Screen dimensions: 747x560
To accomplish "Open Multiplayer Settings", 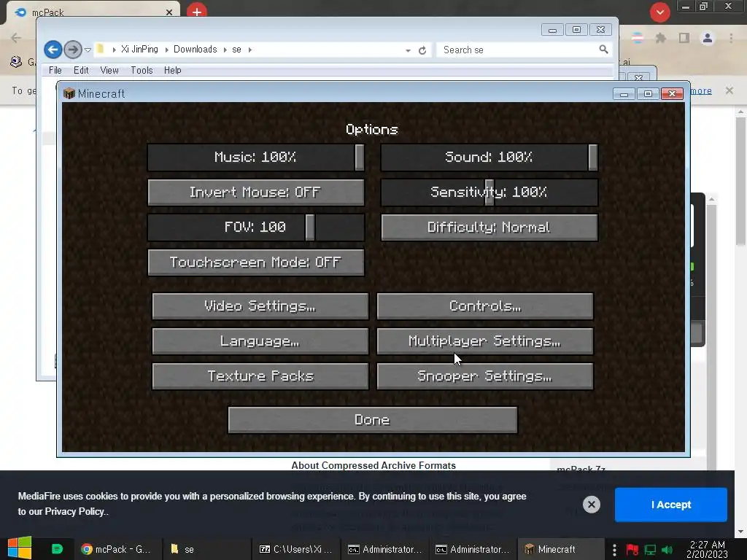I will click(x=485, y=341).
